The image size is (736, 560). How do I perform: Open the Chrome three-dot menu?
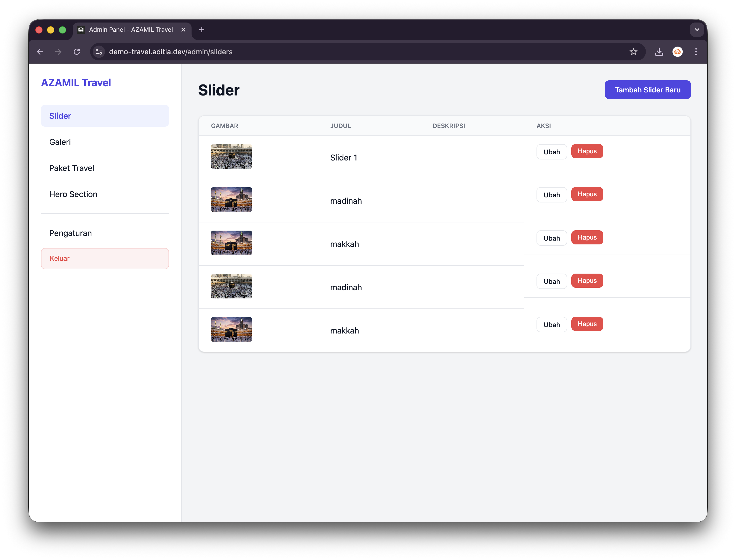click(696, 52)
